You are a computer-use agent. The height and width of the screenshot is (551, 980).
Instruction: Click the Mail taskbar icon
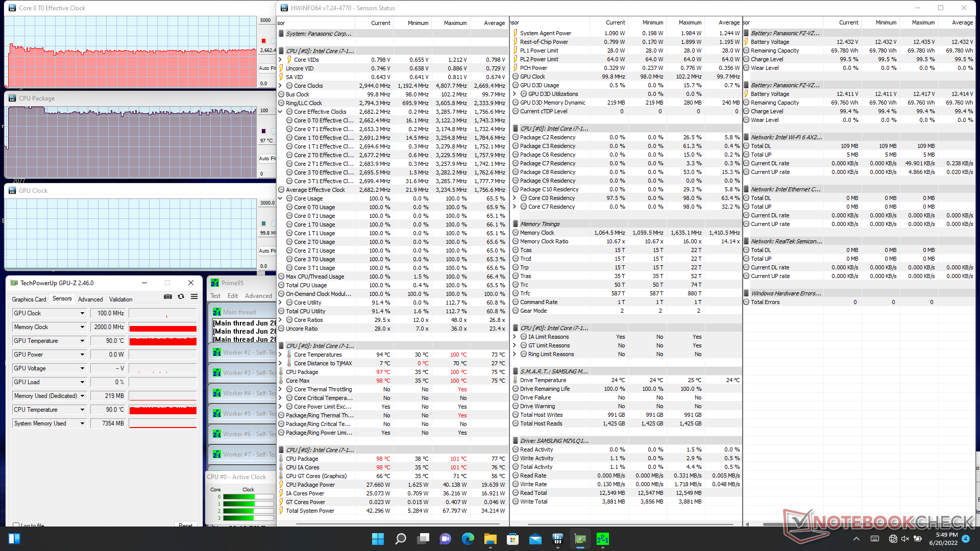tap(535, 539)
